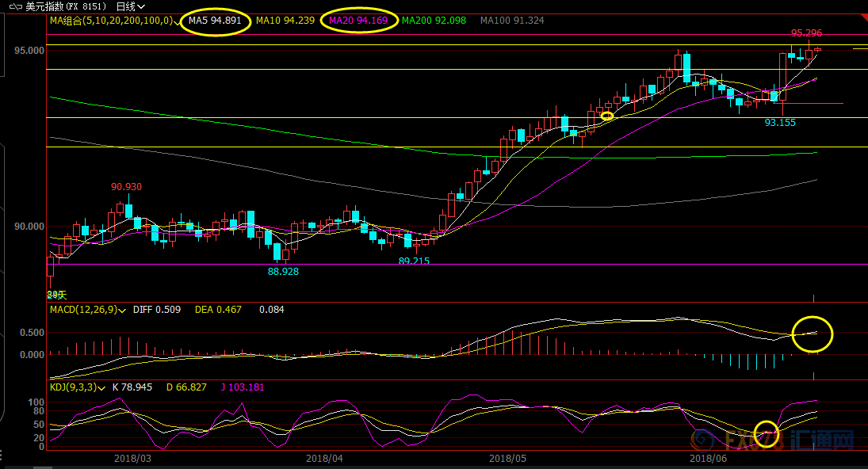Select the MA5 94.891 legend label
Viewport: 868px width, 469px height.
click(x=215, y=21)
